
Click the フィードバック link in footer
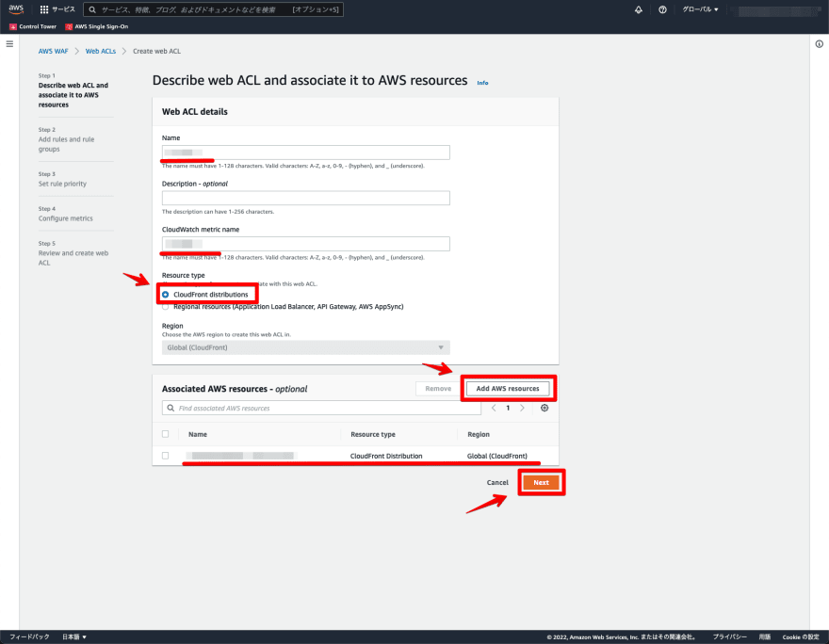29,636
